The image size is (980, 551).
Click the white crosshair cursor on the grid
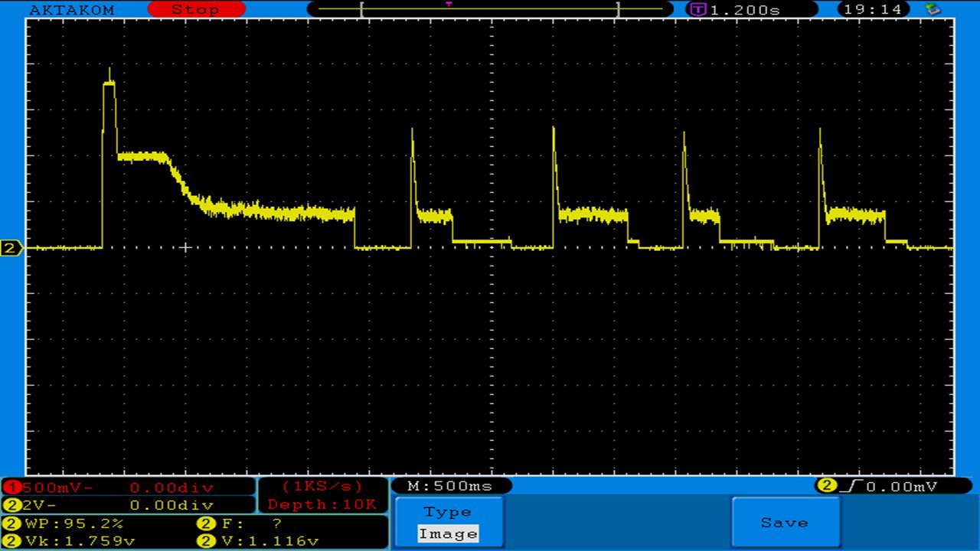[x=185, y=247]
